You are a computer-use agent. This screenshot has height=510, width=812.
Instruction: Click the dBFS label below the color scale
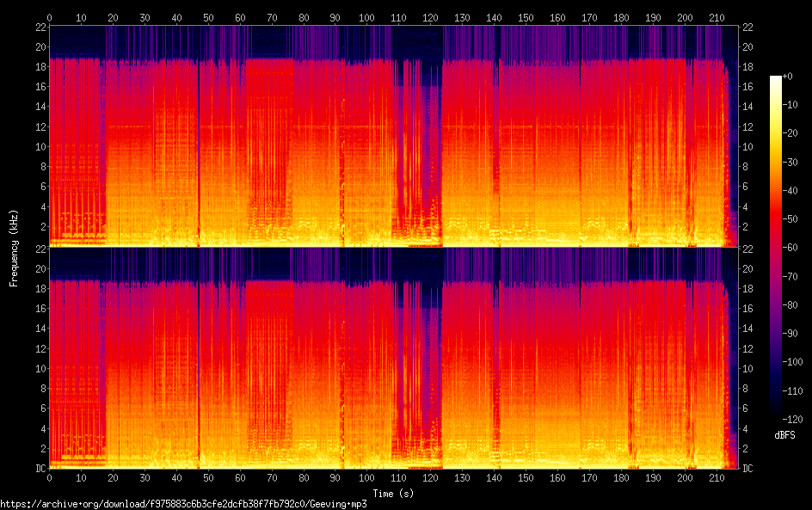coord(784,436)
